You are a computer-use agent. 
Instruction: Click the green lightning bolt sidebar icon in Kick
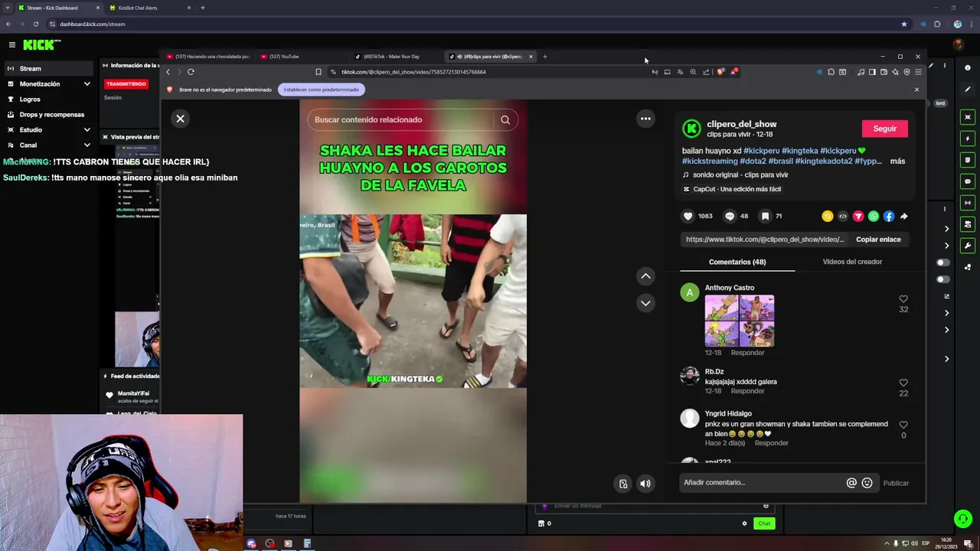click(x=968, y=139)
